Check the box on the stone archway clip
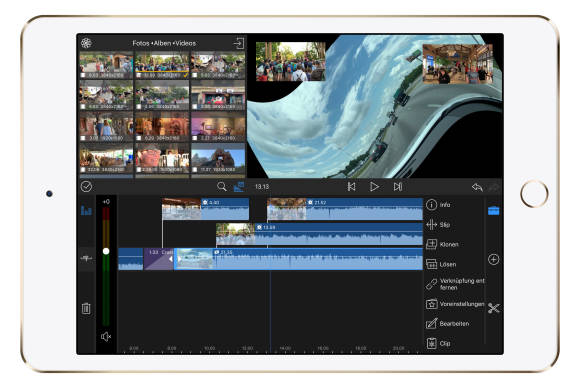 (83, 75)
